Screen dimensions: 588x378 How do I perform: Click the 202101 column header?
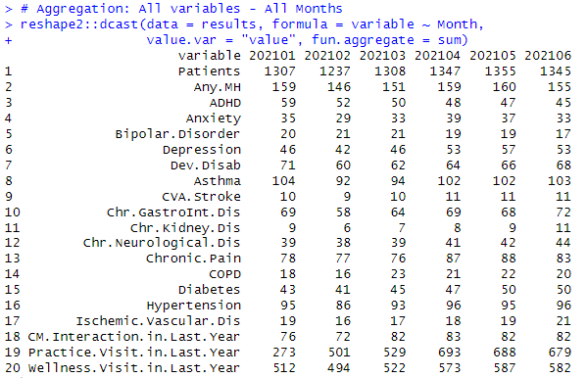(x=272, y=56)
